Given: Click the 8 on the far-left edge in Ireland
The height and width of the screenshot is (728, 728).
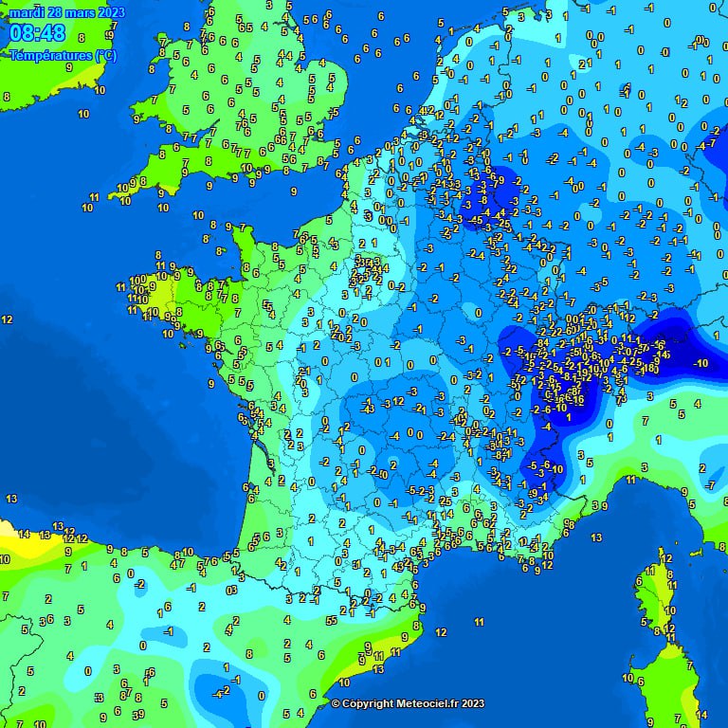Looking at the screenshot, I should 7,96.
